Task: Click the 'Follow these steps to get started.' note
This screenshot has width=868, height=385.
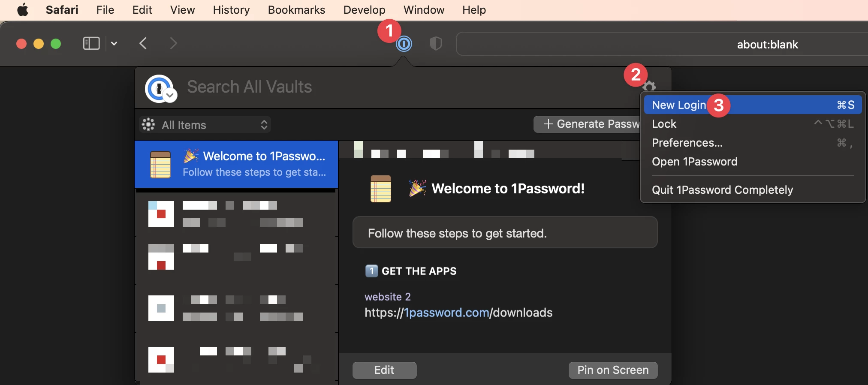Action: coord(505,232)
